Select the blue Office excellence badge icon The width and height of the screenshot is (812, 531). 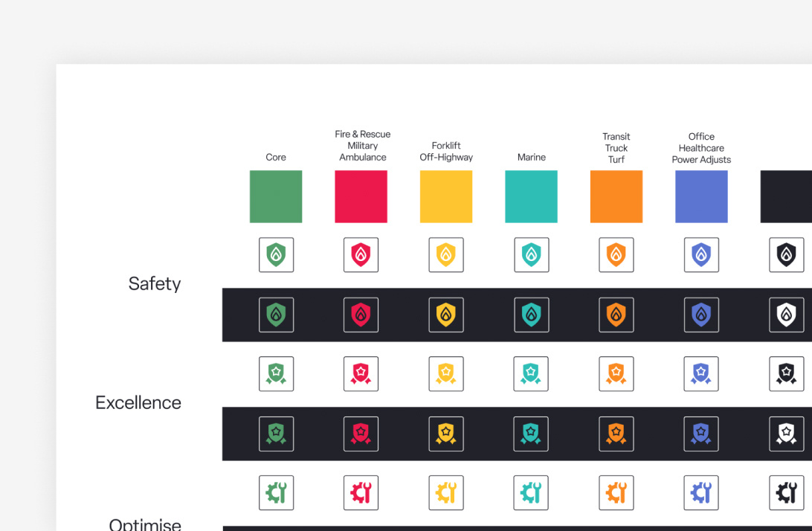tap(701, 374)
